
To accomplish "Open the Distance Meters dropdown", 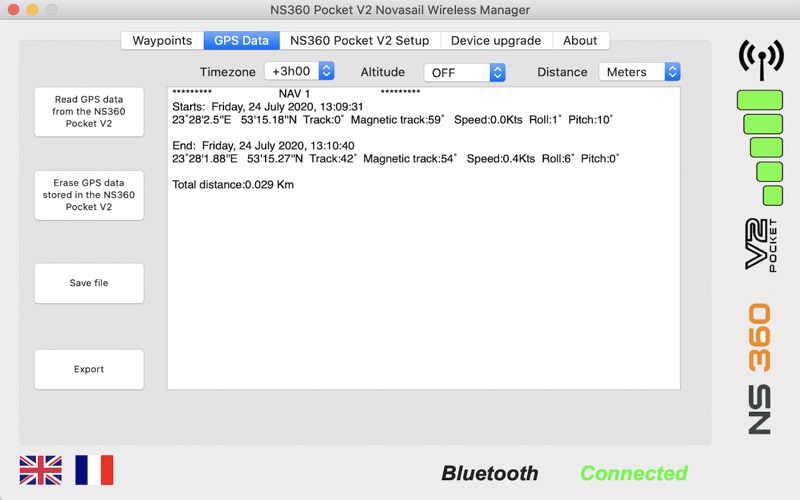I will point(640,72).
